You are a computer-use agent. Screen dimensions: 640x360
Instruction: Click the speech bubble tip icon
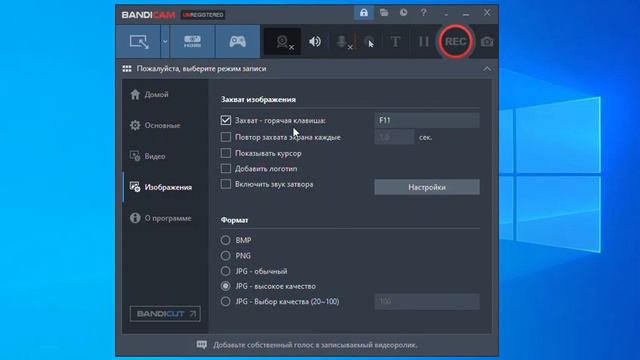[202, 345]
